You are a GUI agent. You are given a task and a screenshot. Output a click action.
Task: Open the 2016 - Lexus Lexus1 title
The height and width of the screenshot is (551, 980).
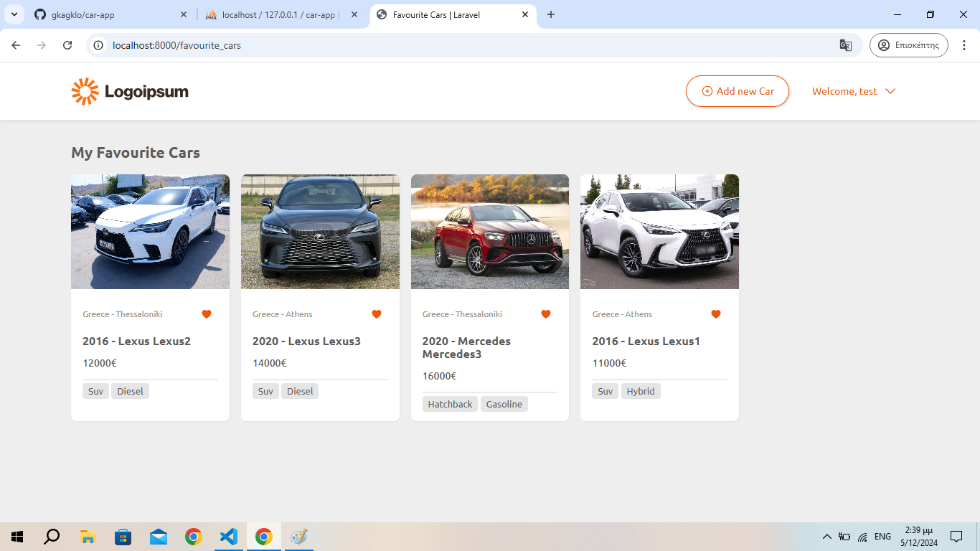(646, 342)
